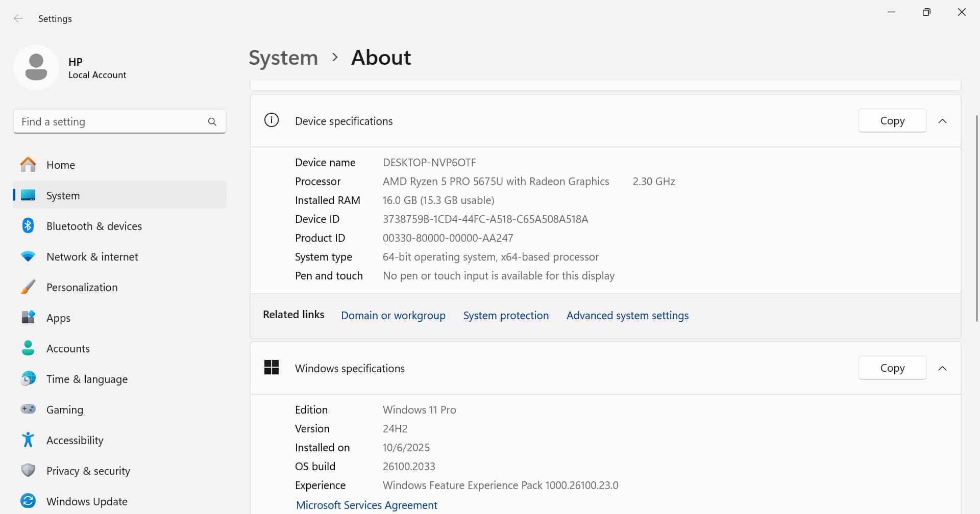Click the System monitor icon in sidebar
Image resolution: width=980 pixels, height=514 pixels.
coord(28,195)
